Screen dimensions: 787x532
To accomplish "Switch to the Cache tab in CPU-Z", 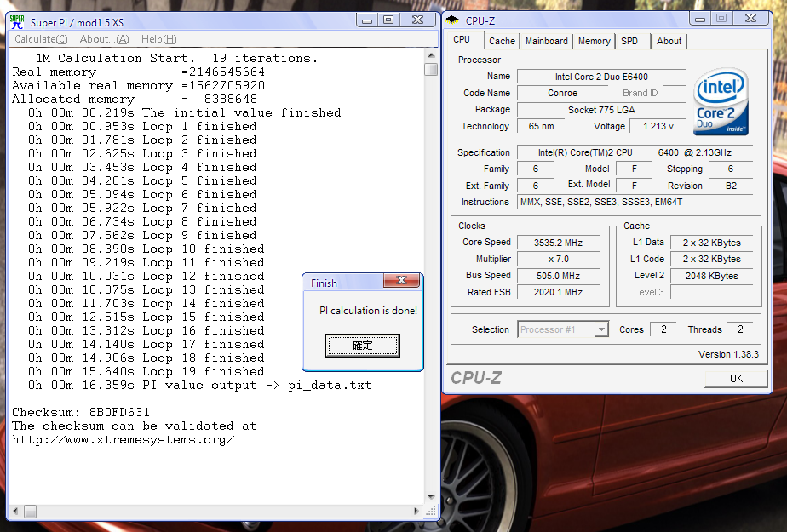I will click(502, 41).
